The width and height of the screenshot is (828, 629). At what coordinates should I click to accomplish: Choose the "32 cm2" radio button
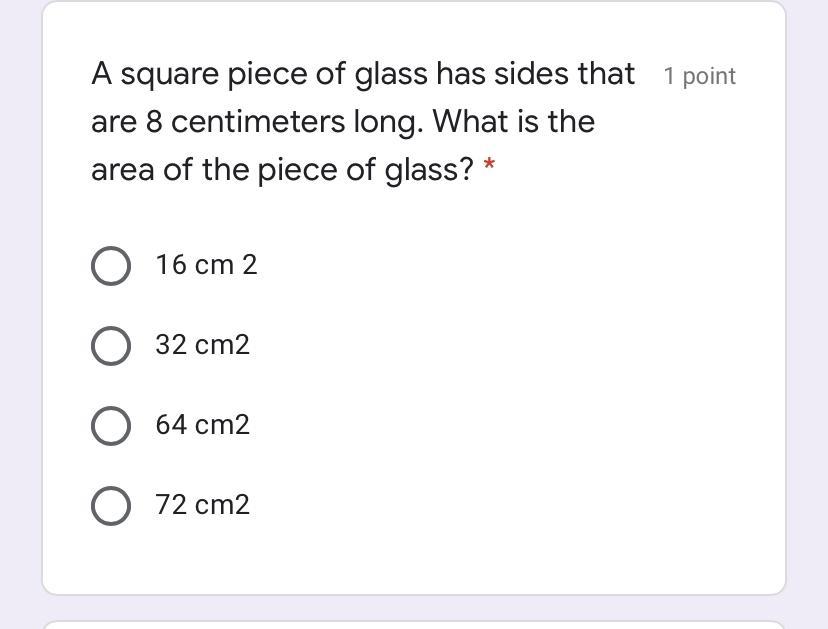tap(110, 346)
